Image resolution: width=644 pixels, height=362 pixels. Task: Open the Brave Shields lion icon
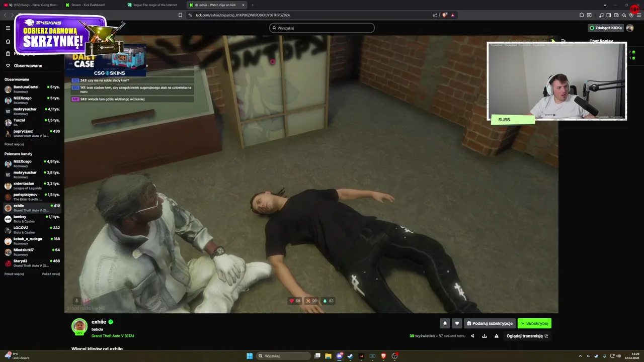444,15
